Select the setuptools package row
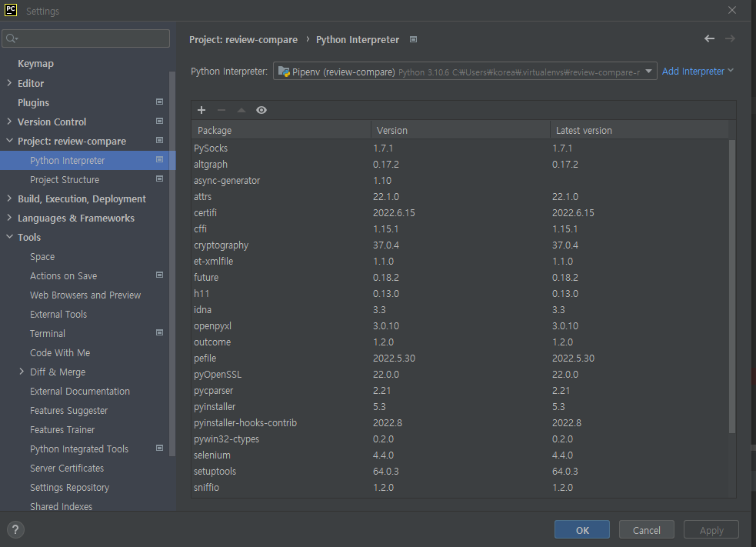Image resolution: width=756 pixels, height=547 pixels. 460,472
